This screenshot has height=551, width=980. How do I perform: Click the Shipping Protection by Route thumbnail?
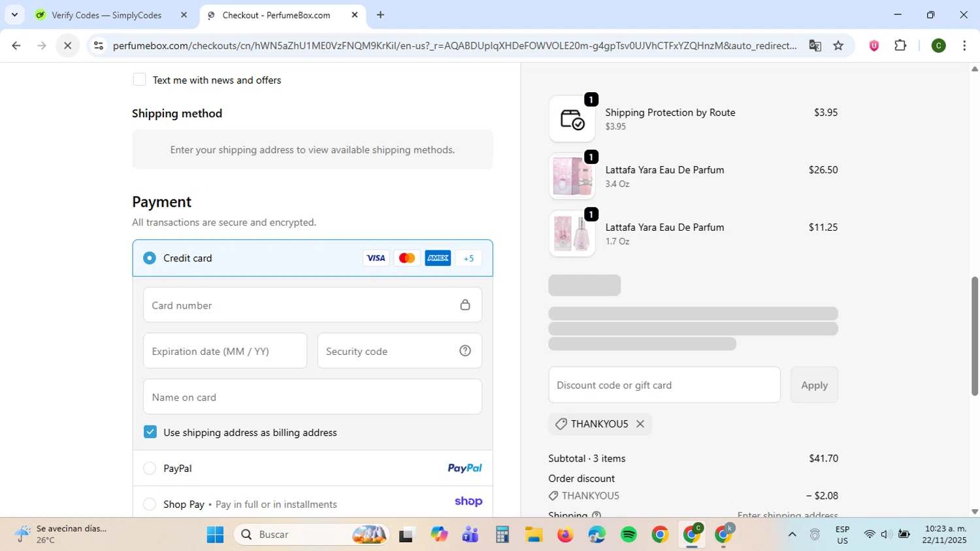point(572,119)
